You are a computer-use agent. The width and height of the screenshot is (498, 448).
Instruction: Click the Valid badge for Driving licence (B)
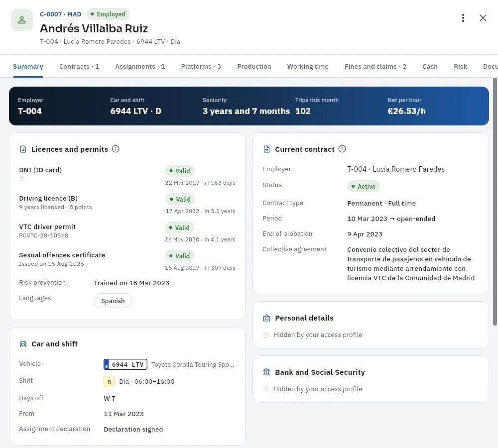point(180,199)
